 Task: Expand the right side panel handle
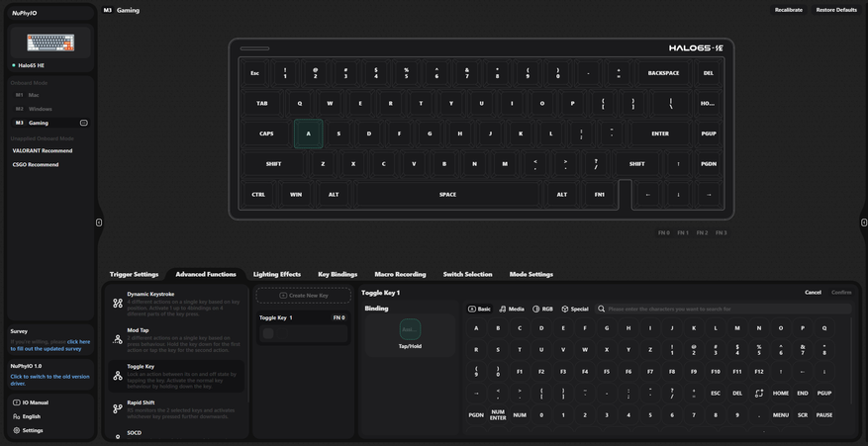click(864, 223)
